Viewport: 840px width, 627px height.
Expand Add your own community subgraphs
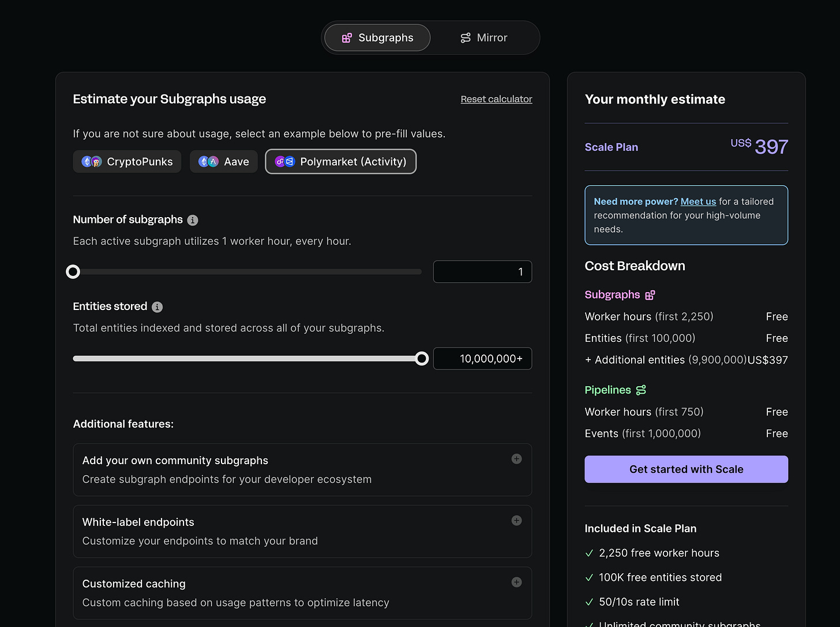516,459
